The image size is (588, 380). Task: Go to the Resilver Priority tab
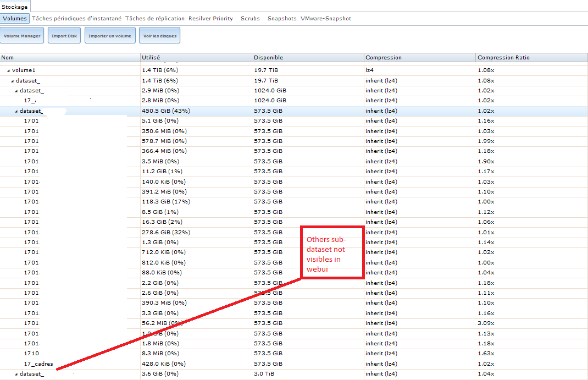click(210, 19)
